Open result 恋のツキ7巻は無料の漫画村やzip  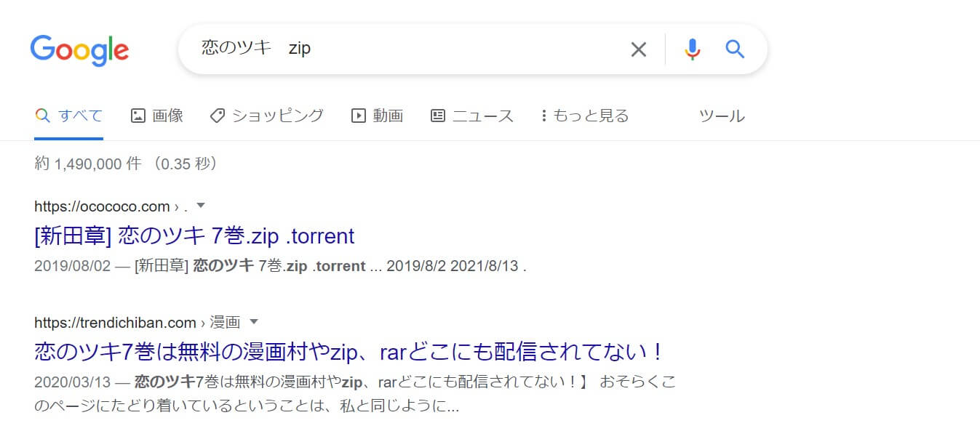pos(349,353)
